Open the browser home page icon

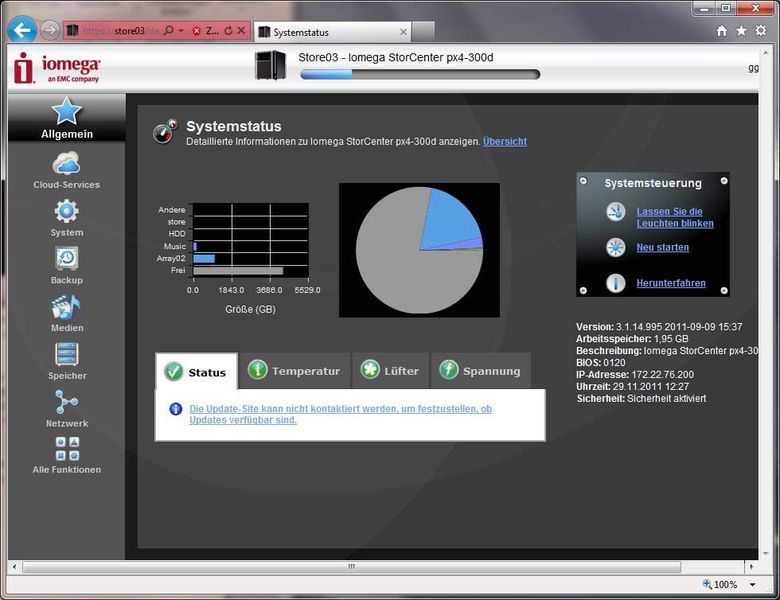(x=721, y=31)
